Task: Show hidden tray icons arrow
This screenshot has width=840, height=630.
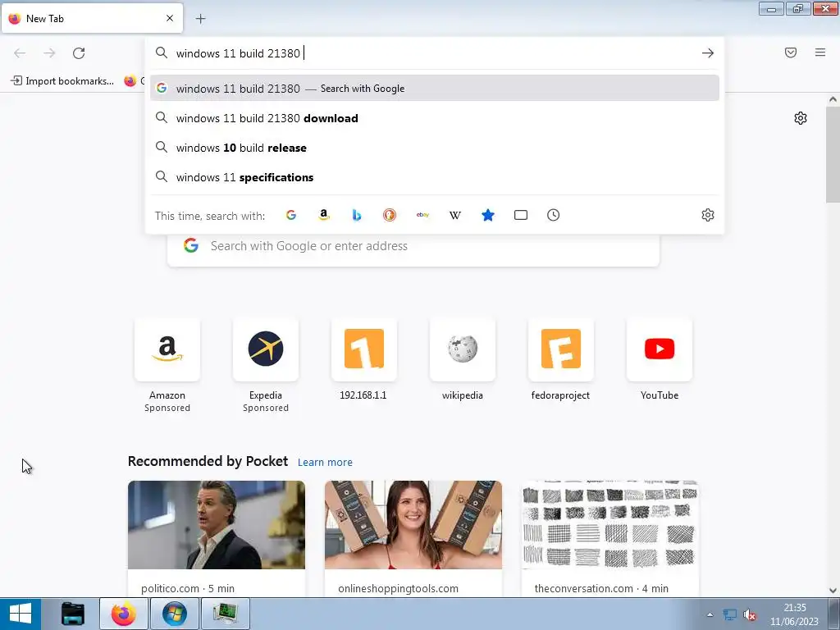Action: pyautogui.click(x=710, y=615)
